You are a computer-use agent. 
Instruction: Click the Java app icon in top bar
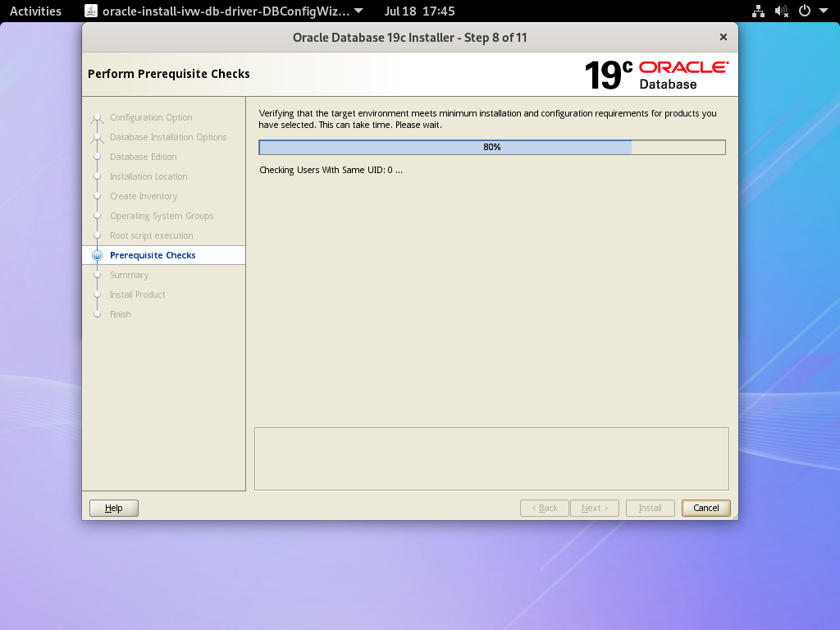pyautogui.click(x=91, y=11)
